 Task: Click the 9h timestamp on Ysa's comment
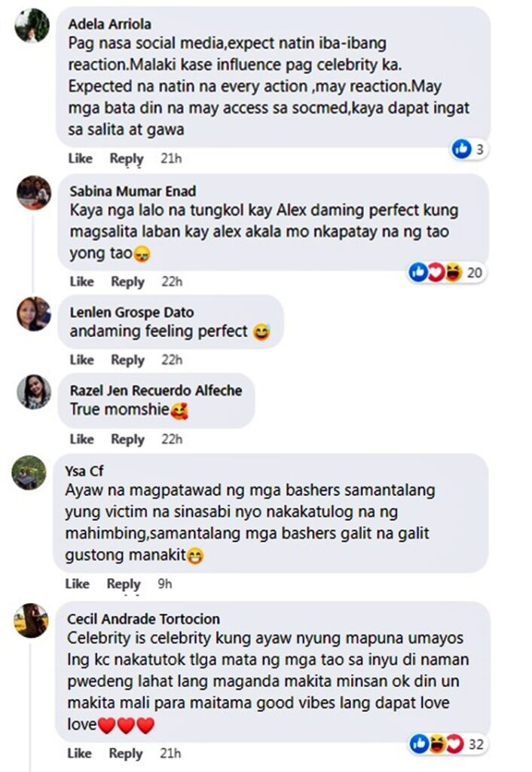coord(165,584)
